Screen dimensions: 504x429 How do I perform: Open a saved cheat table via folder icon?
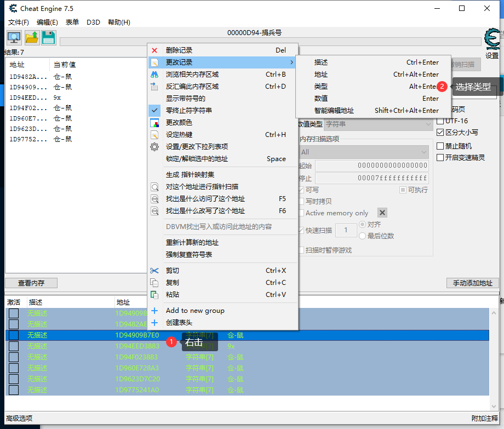pos(32,37)
